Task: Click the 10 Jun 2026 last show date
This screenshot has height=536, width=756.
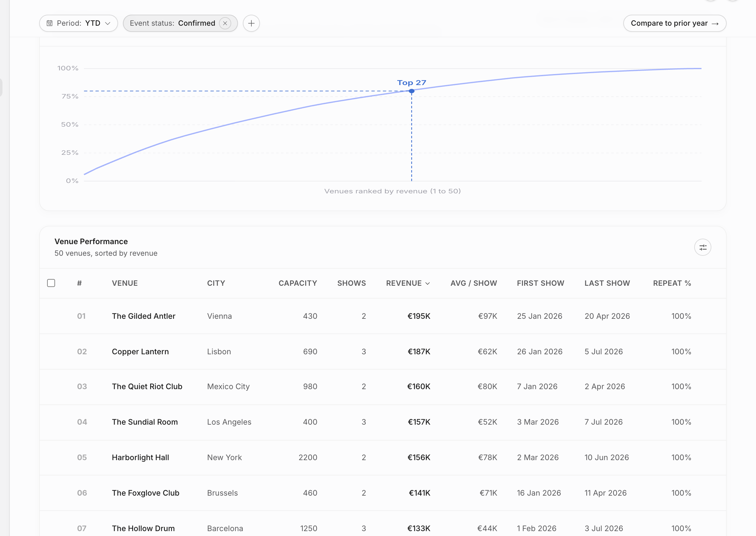Action: (606, 457)
